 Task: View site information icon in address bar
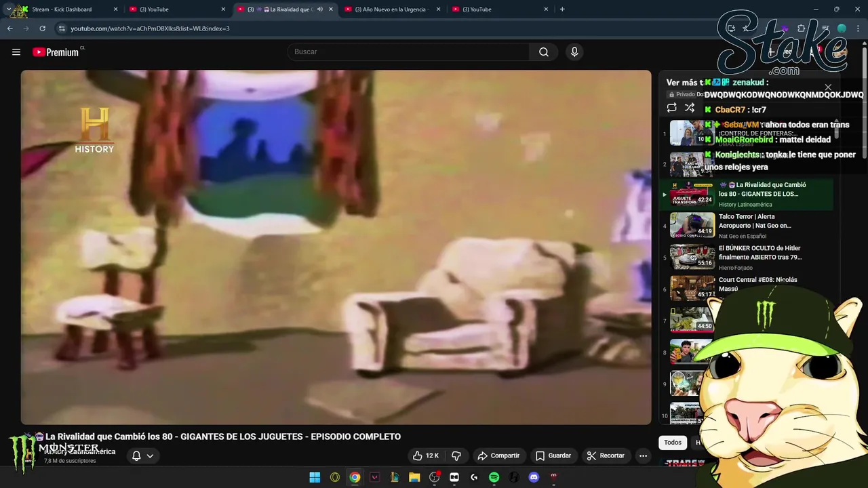(x=62, y=28)
